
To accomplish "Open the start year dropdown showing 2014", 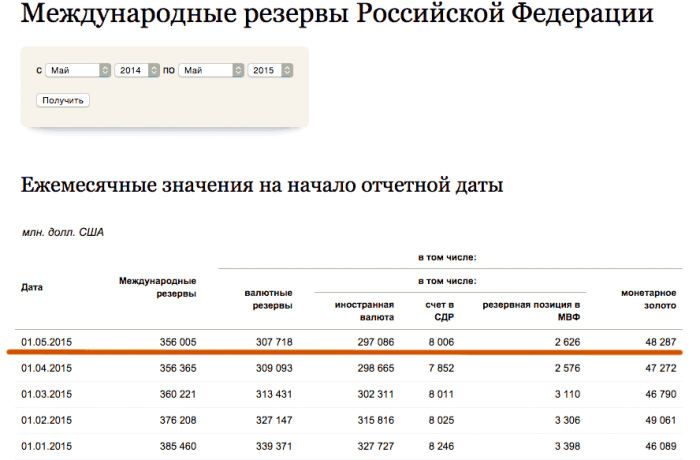I will point(137,70).
